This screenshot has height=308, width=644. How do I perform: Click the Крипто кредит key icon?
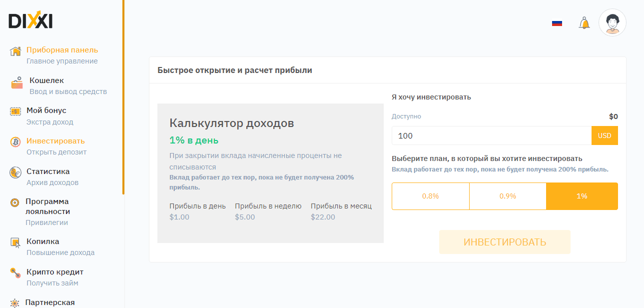click(x=15, y=272)
